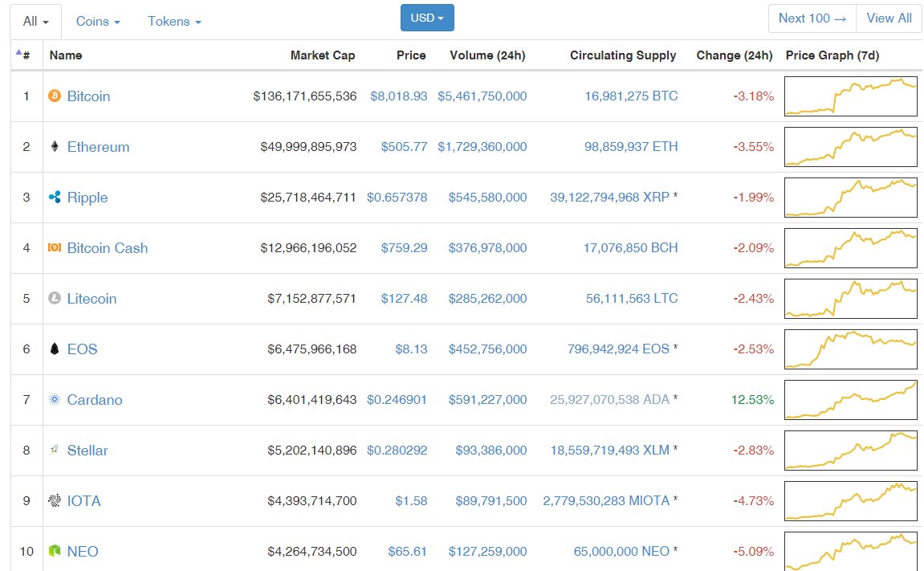Viewport: 924px width, 571px height.
Task: Select IOTA change value -4.73%
Action: pos(754,501)
